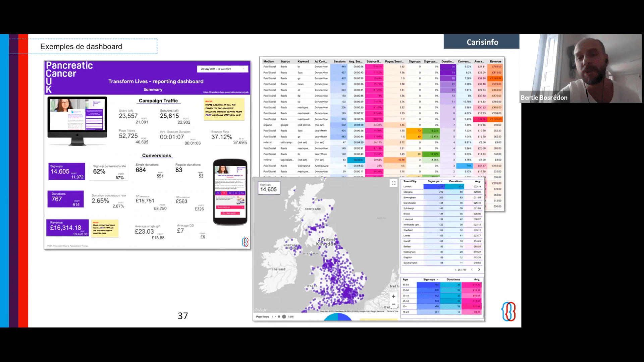Select the Birmingham row
644x362 pixels.
pos(442,197)
